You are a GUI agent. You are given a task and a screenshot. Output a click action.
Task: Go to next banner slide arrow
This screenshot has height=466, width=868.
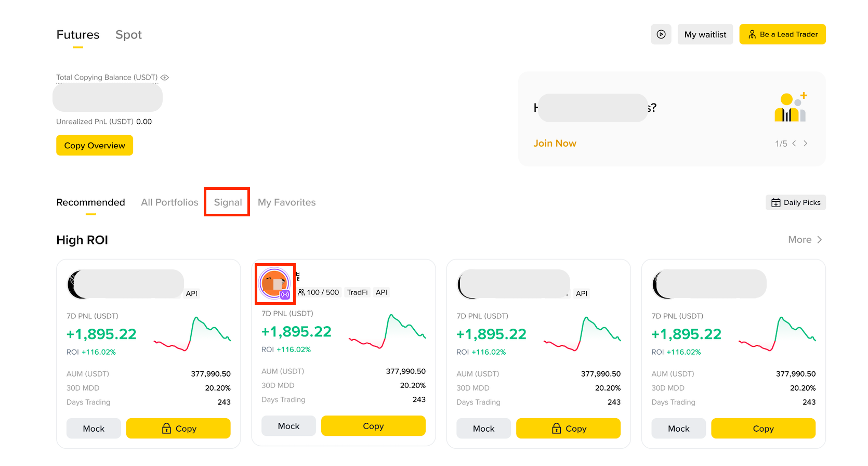[x=805, y=144]
